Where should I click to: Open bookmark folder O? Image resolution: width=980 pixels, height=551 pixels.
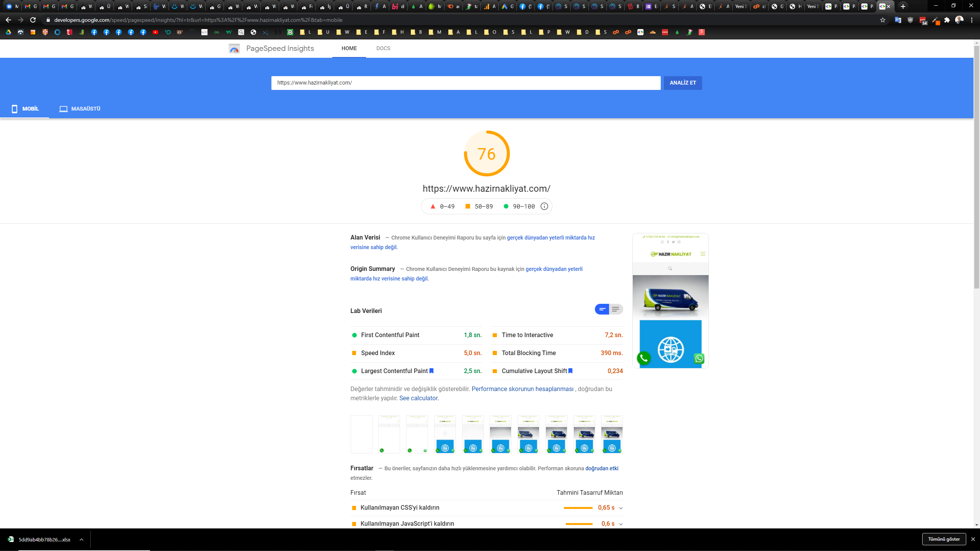coord(490,32)
